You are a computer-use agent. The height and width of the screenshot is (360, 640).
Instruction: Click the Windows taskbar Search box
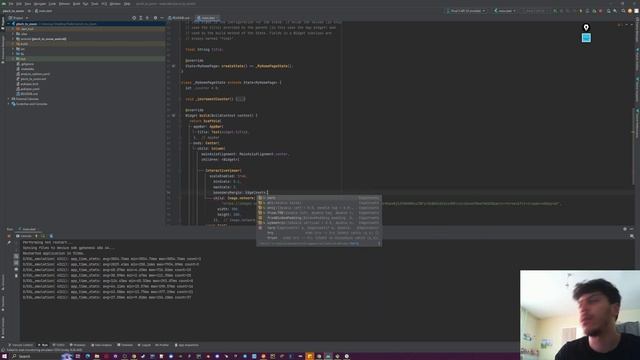pyautogui.click(x=35, y=356)
